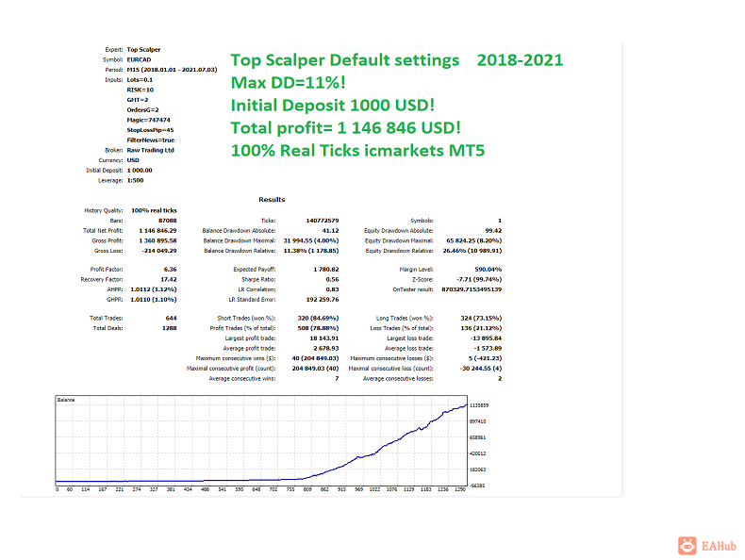This screenshot has width=745, height=560.
Task: Click the Gross Loss value '-214 049.29'
Action: (x=159, y=251)
